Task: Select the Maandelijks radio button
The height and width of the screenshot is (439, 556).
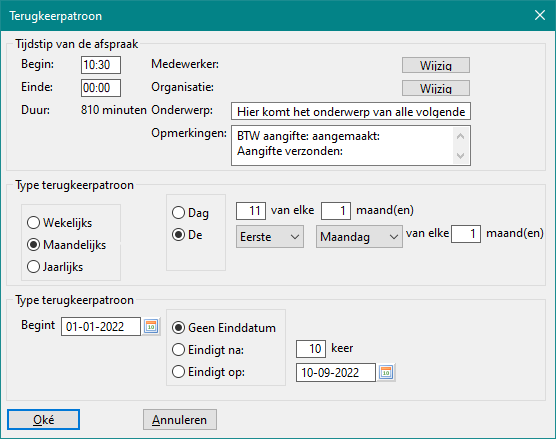Action: pos(67,245)
